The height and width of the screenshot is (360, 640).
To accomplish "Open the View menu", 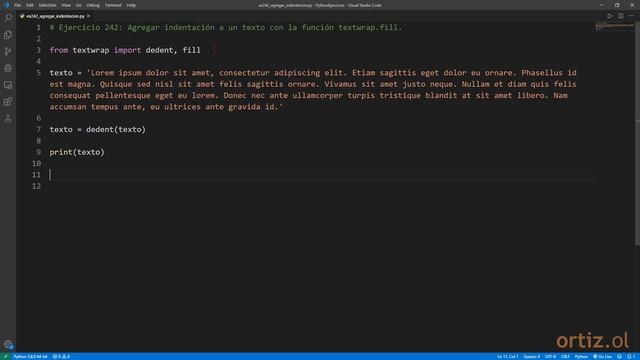I will point(66,5).
